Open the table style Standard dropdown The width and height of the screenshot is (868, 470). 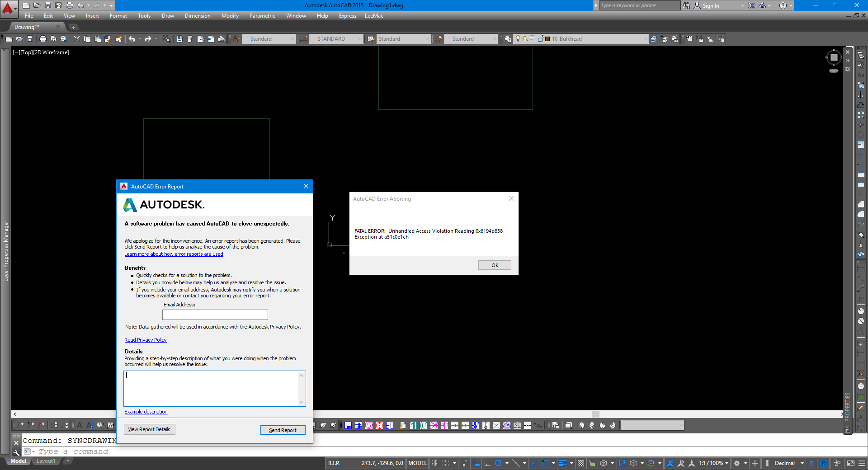[403, 39]
